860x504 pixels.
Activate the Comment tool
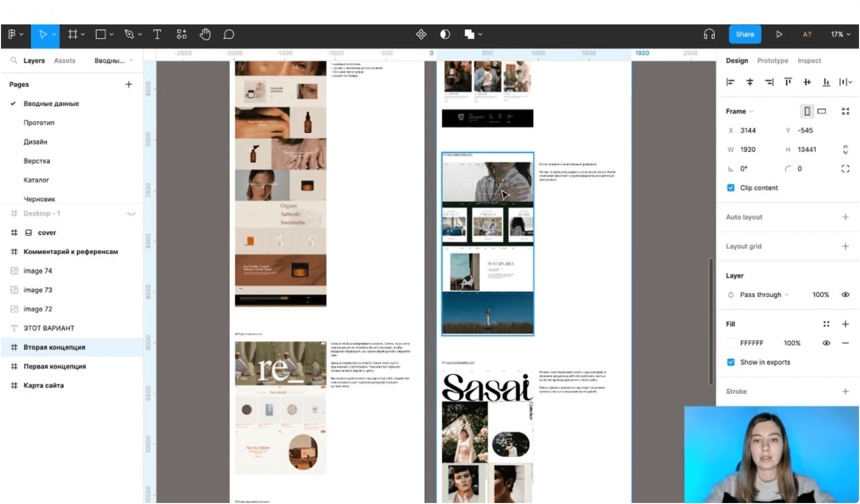click(x=229, y=34)
